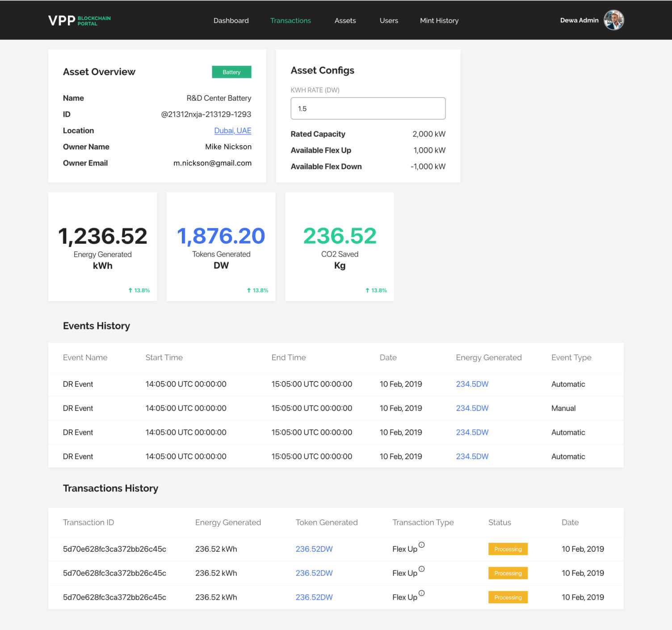Focus the KWH Rate input field
Screen dimensions: 672x630
[x=368, y=109]
